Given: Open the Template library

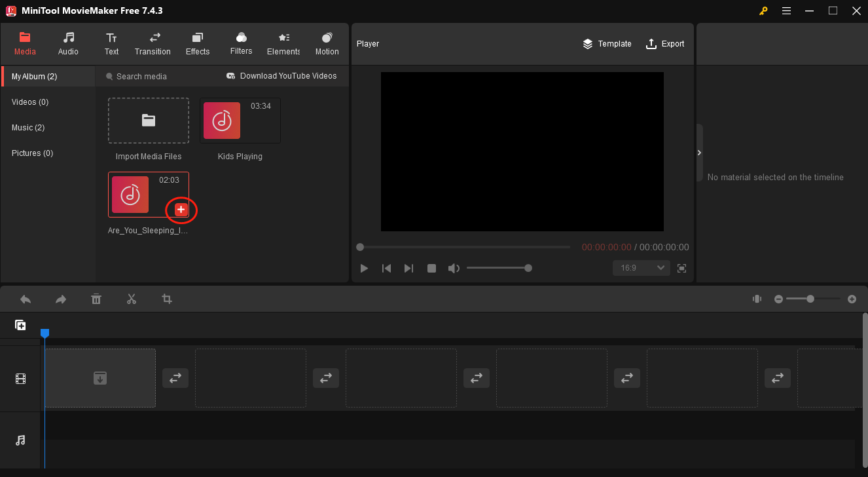Looking at the screenshot, I should coord(607,44).
